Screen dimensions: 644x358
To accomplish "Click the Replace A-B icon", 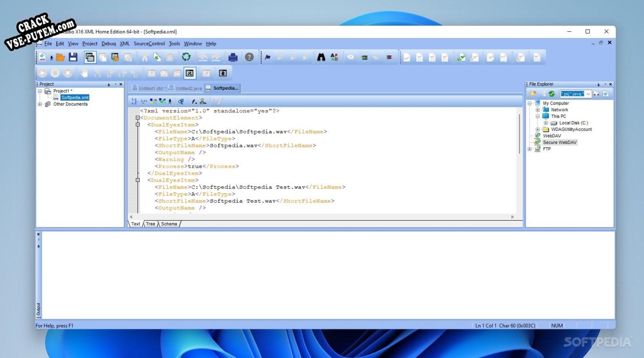I will (x=334, y=57).
